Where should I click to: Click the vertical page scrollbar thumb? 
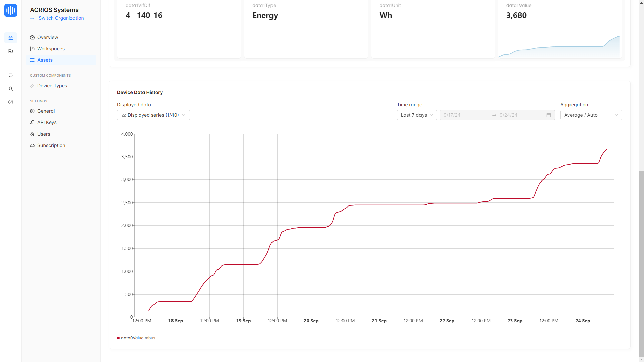(641, 262)
